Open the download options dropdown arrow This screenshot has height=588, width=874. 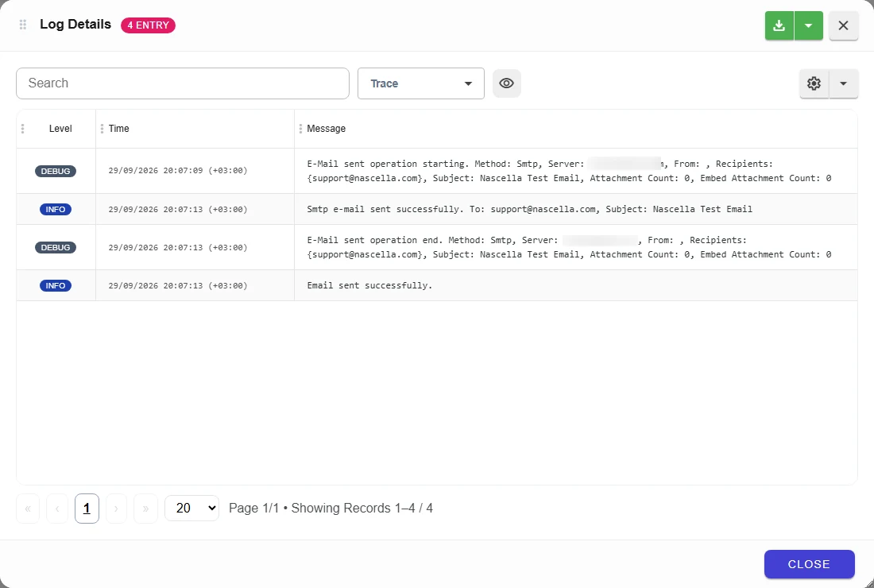coord(809,25)
